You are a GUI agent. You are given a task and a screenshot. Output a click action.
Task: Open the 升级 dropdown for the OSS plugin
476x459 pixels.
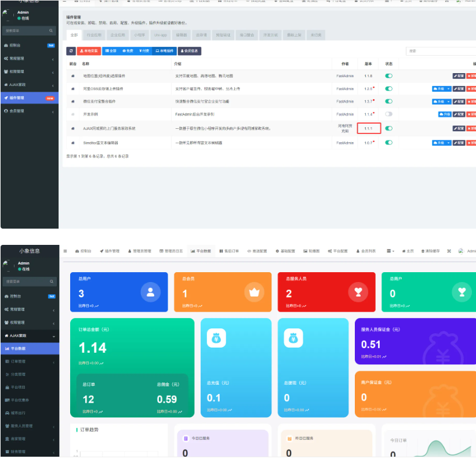[x=448, y=89]
